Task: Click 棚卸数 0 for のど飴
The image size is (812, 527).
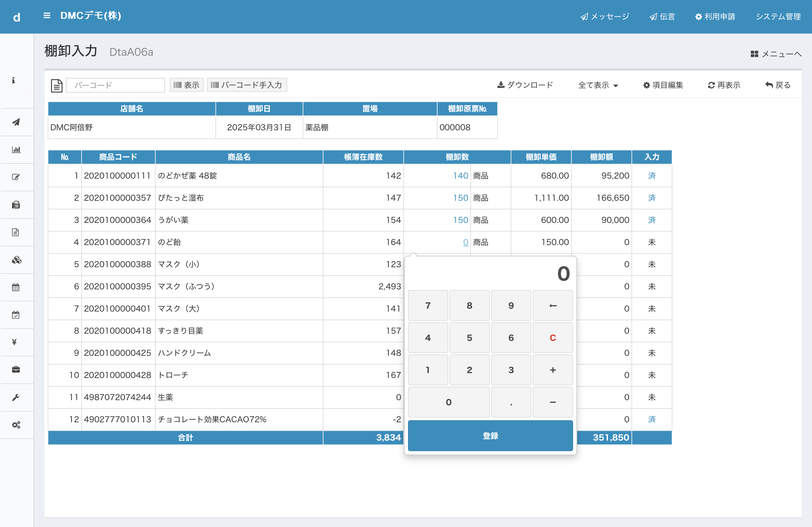Action: coord(465,242)
